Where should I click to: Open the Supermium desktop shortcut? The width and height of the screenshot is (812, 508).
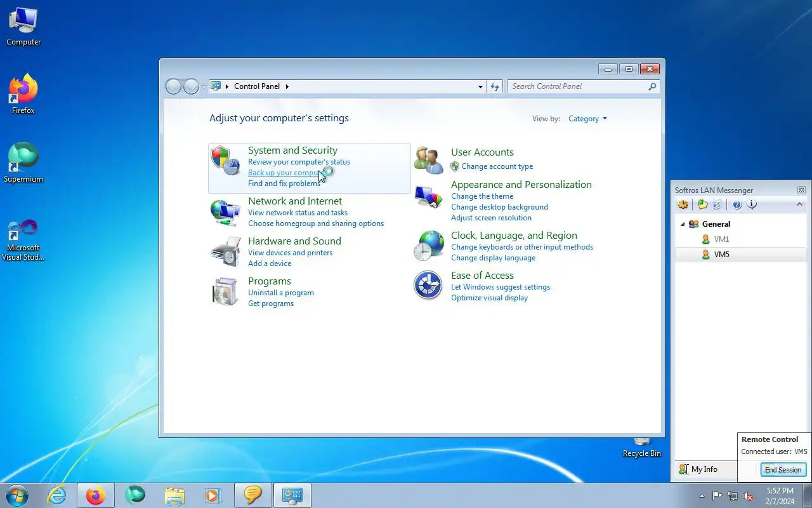click(x=23, y=163)
